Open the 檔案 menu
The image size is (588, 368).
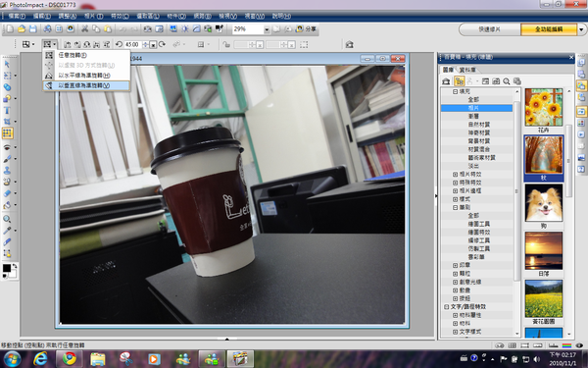point(17,16)
